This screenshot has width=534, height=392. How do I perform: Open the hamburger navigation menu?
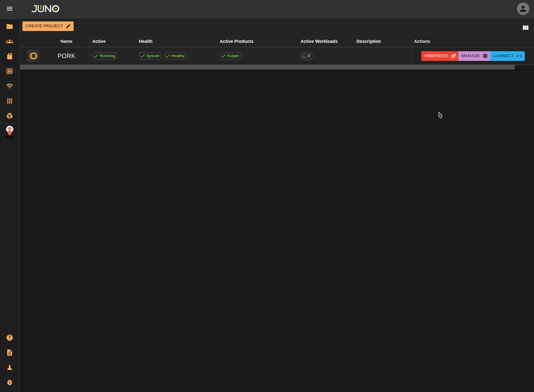coord(10,9)
